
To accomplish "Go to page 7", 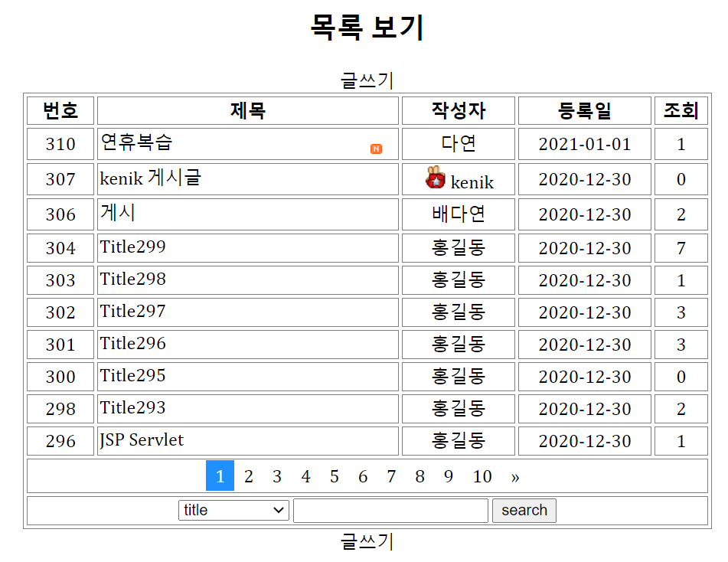I will click(x=391, y=476).
